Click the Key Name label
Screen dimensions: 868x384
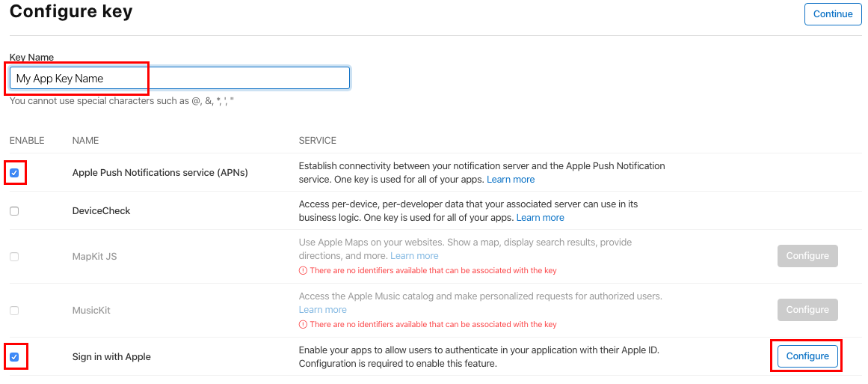[x=31, y=58]
